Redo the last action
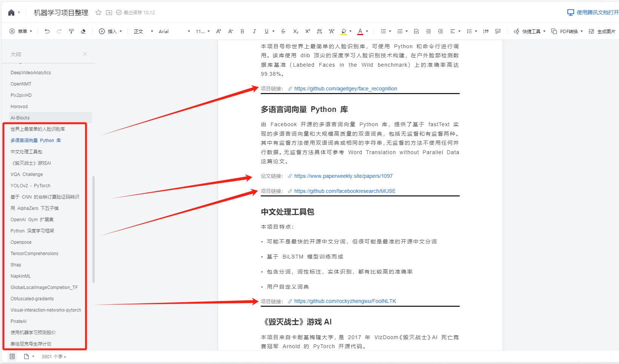The height and width of the screenshot is (364, 619). click(x=59, y=31)
